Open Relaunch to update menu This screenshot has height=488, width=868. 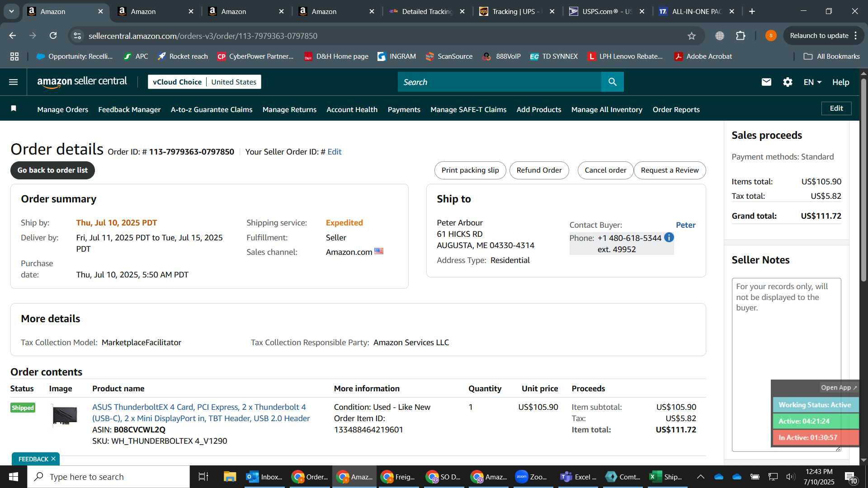pos(824,36)
